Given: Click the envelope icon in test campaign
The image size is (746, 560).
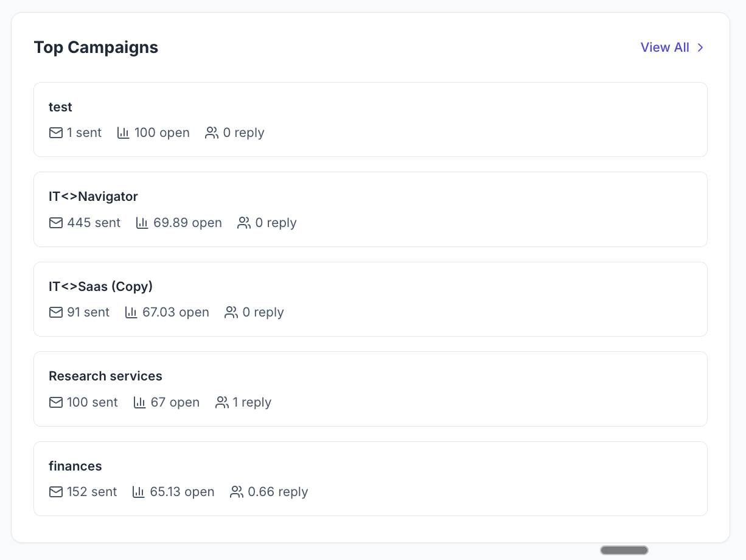Looking at the screenshot, I should [56, 133].
